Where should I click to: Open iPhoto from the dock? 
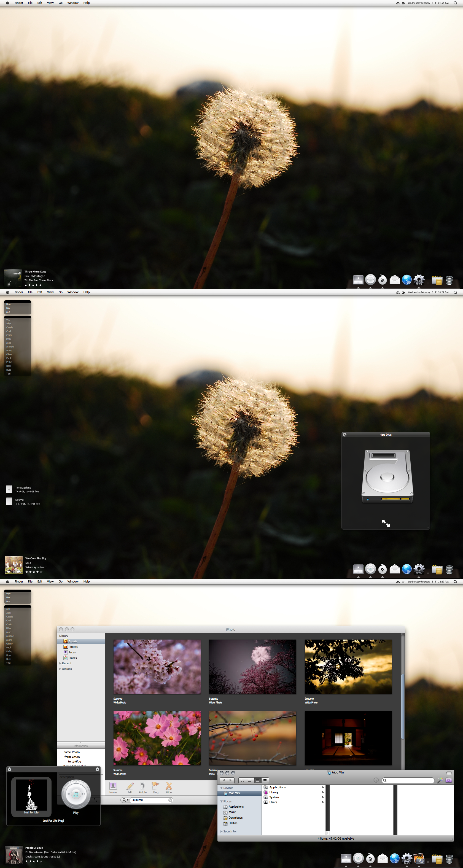pos(419,858)
